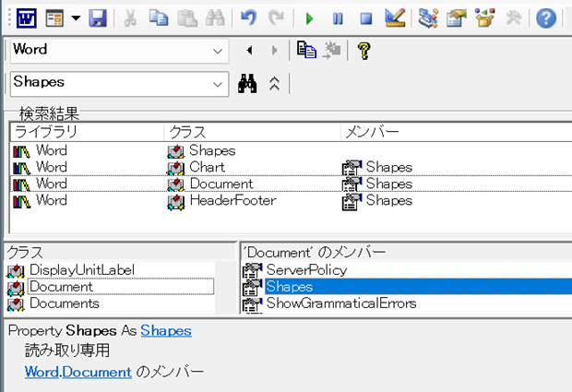Click the View Definition icon
This screenshot has width=572, height=392.
click(331, 50)
